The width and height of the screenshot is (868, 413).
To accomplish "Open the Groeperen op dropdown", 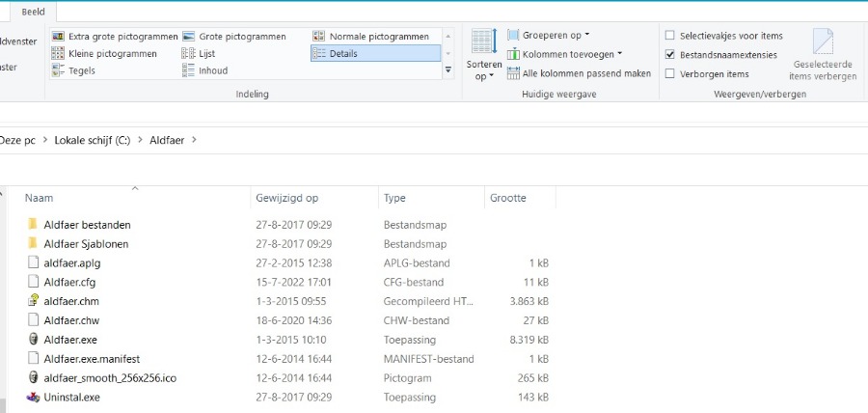I will tap(549, 36).
